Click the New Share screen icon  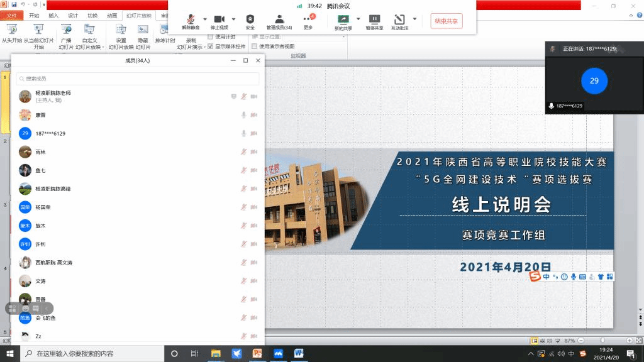343,19
